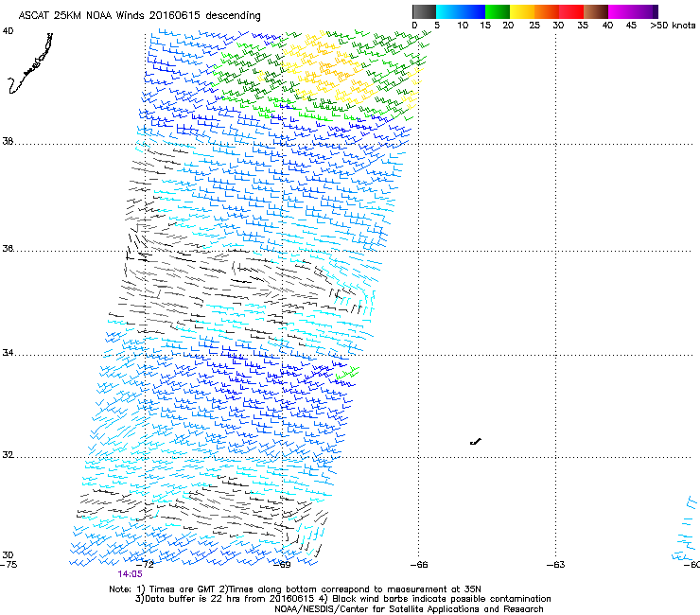Viewport: 700px width, 615px height.
Task: Click the isolated green wind barbs near 34N
Action: [x=347, y=372]
